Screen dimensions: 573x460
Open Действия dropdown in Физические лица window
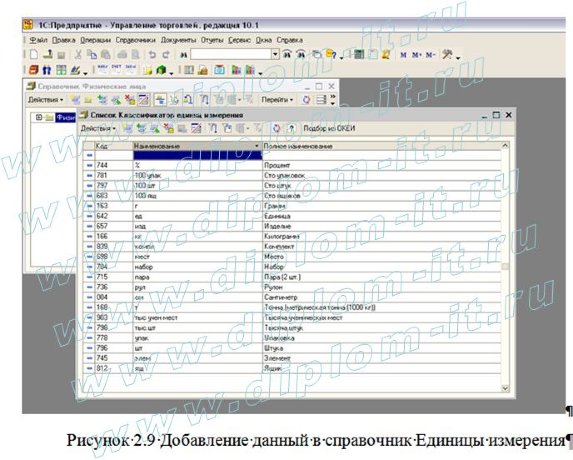coord(46,99)
